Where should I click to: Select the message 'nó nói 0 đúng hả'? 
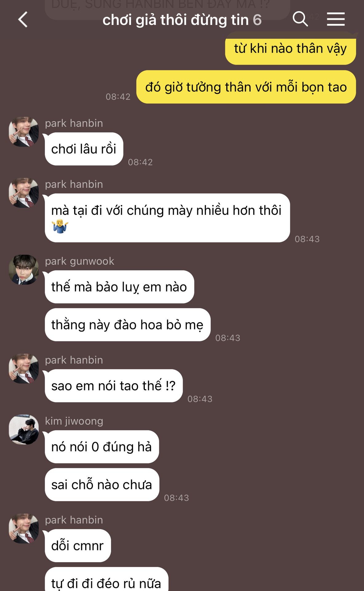coord(102,447)
